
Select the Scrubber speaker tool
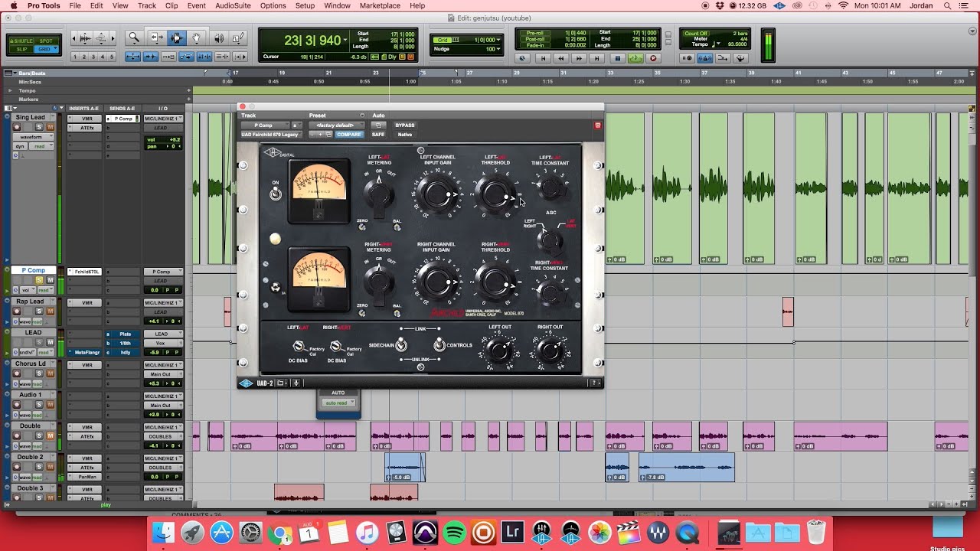tap(218, 37)
